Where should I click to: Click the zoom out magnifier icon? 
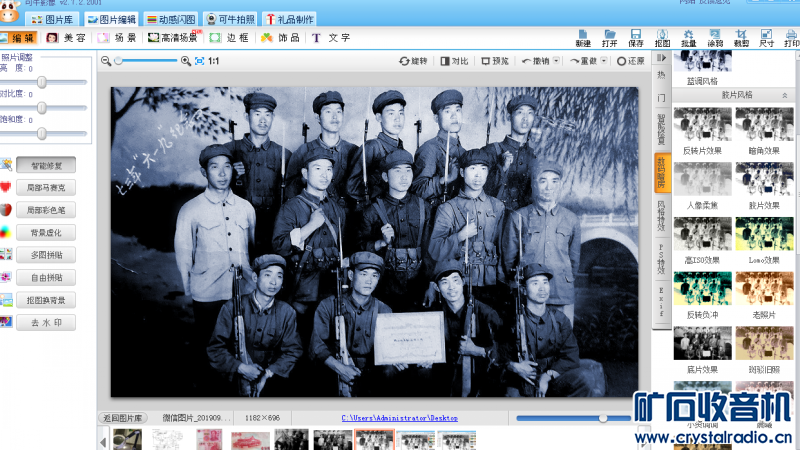[106, 61]
